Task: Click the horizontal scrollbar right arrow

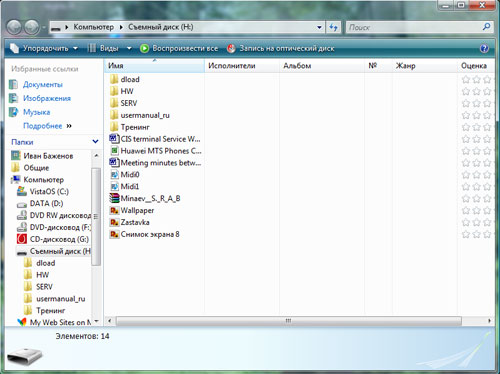Action: pyautogui.click(x=489, y=321)
